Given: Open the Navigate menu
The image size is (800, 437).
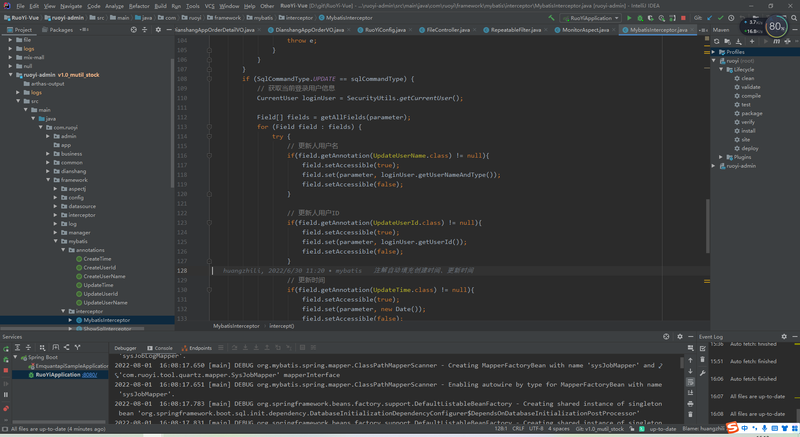Looking at the screenshot, I should tap(71, 6).
